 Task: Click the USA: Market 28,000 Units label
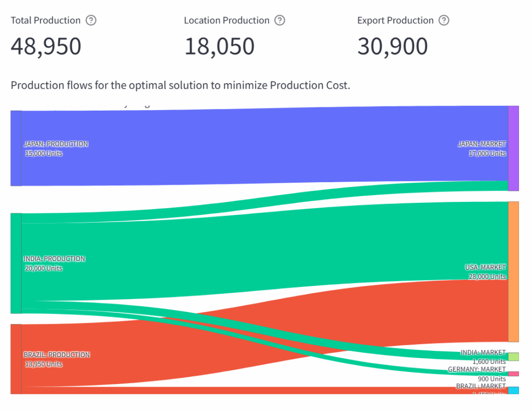click(x=485, y=272)
